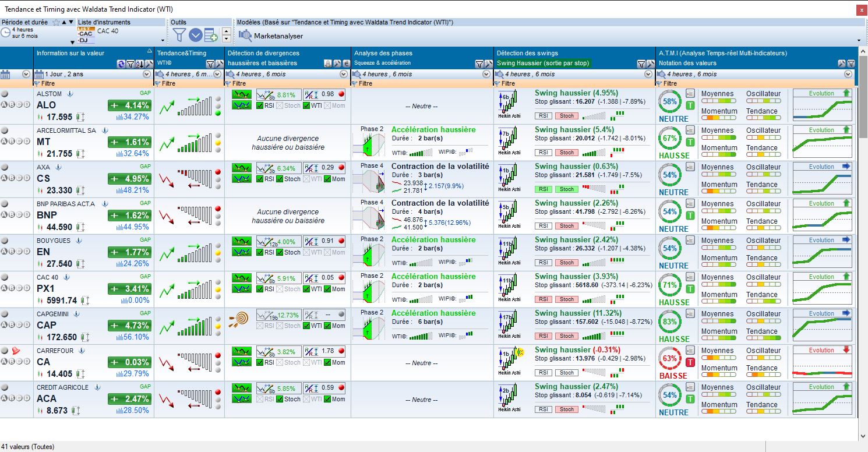
Task: Toggle the Stoch checkbox in the Bouygues row
Action: [280, 252]
